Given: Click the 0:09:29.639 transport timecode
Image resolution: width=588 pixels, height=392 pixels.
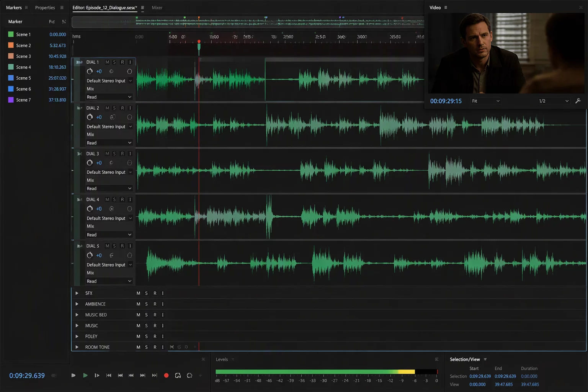Looking at the screenshot, I should (x=27, y=376).
